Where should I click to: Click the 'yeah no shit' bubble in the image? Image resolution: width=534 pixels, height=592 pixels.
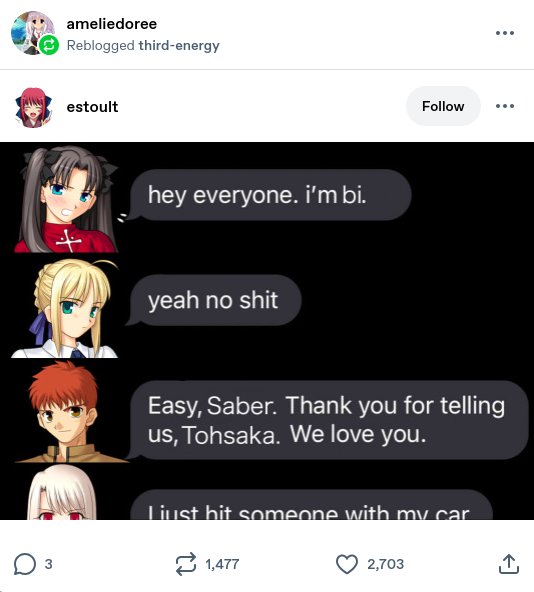point(215,300)
